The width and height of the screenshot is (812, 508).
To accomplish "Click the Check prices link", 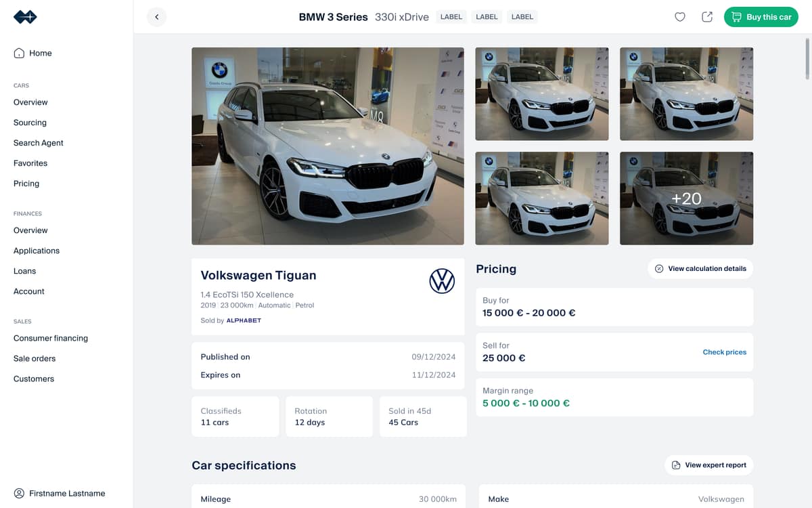I will 725,352.
